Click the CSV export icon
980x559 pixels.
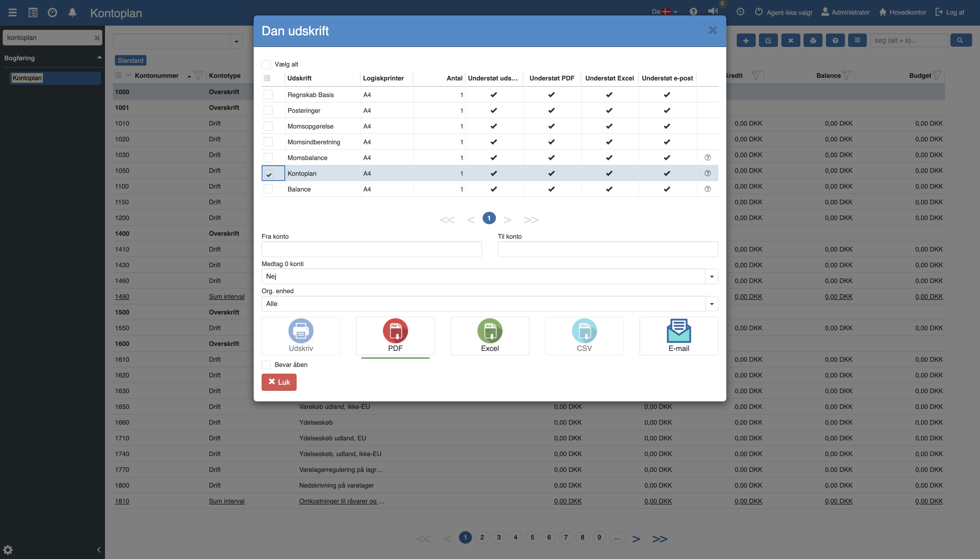point(584,331)
